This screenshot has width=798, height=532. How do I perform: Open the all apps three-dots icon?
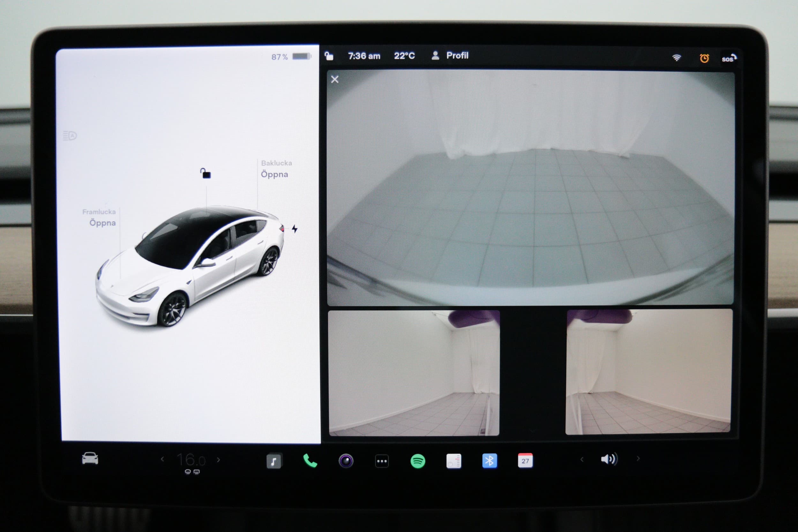coord(382,461)
